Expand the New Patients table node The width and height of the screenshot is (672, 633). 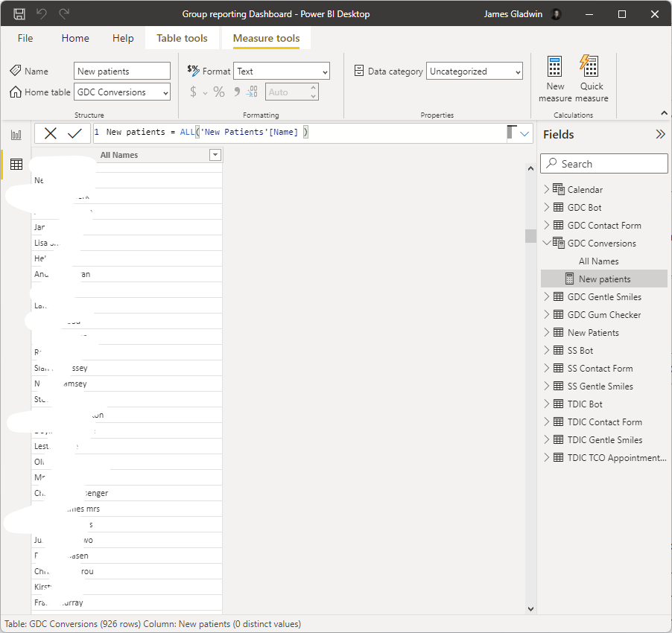pyautogui.click(x=546, y=332)
